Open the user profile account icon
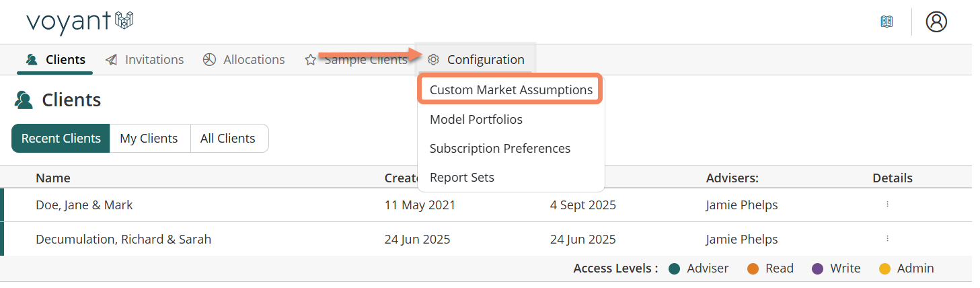The height and width of the screenshot is (288, 980). pyautogui.click(x=936, y=22)
